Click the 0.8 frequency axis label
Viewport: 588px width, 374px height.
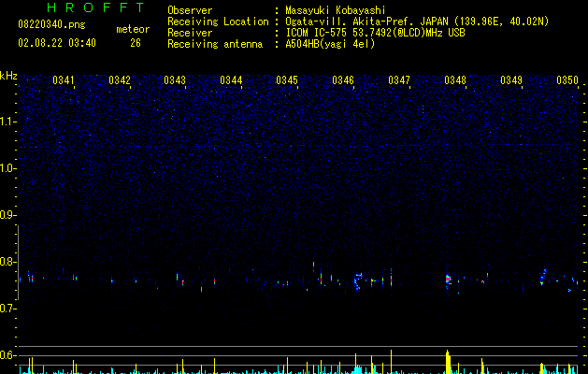coord(8,262)
